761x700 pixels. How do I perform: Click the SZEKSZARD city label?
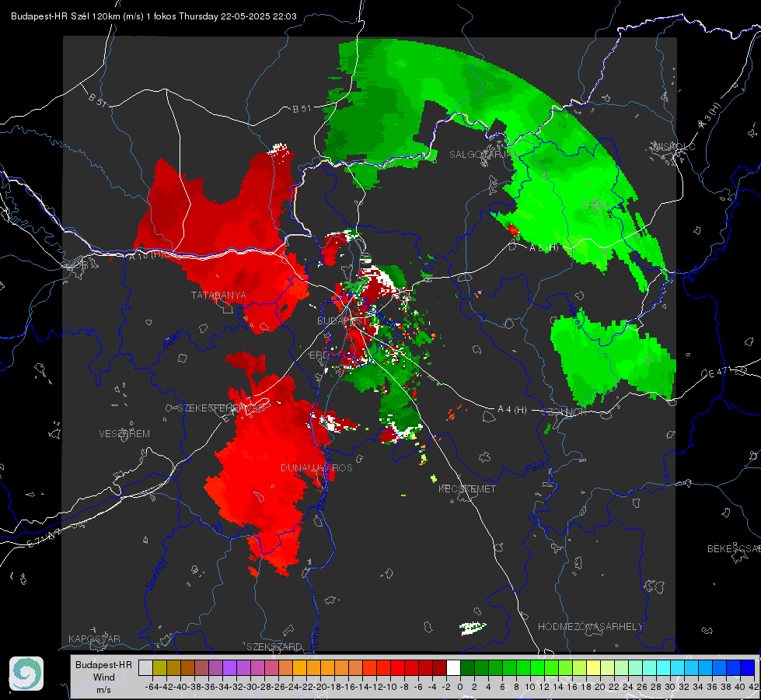tap(274, 646)
